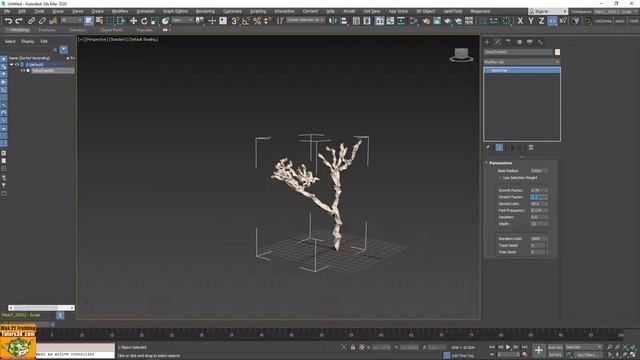Choose the Select and Move tool
This screenshot has width=640, height=360.
133,21
